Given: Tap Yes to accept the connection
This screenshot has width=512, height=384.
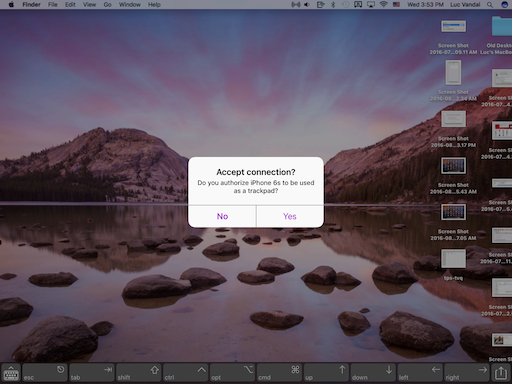Looking at the screenshot, I should point(290,216).
